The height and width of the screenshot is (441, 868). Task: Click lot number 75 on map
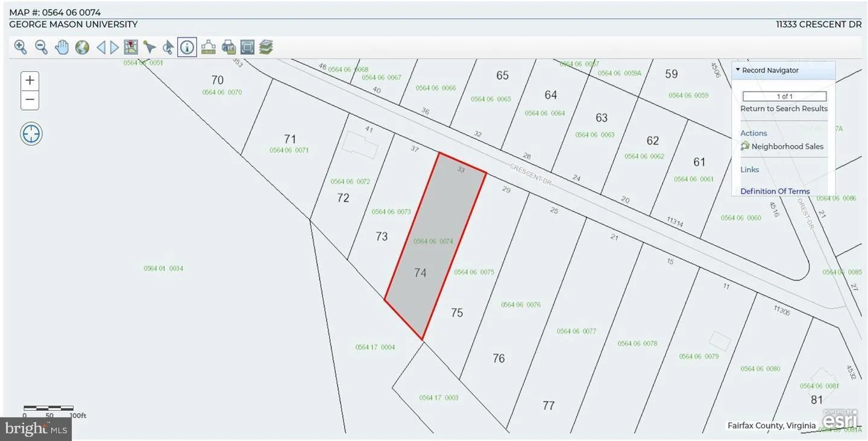pos(457,313)
